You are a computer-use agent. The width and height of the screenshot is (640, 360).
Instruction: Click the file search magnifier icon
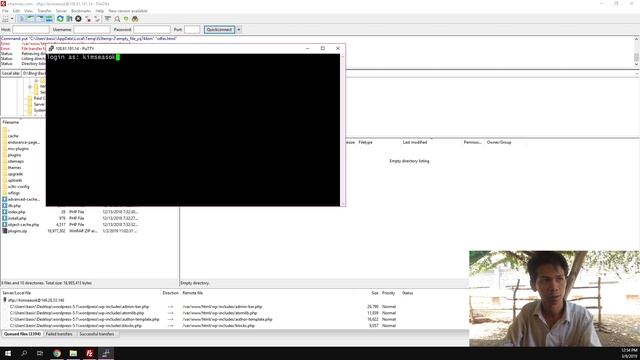[117, 19]
